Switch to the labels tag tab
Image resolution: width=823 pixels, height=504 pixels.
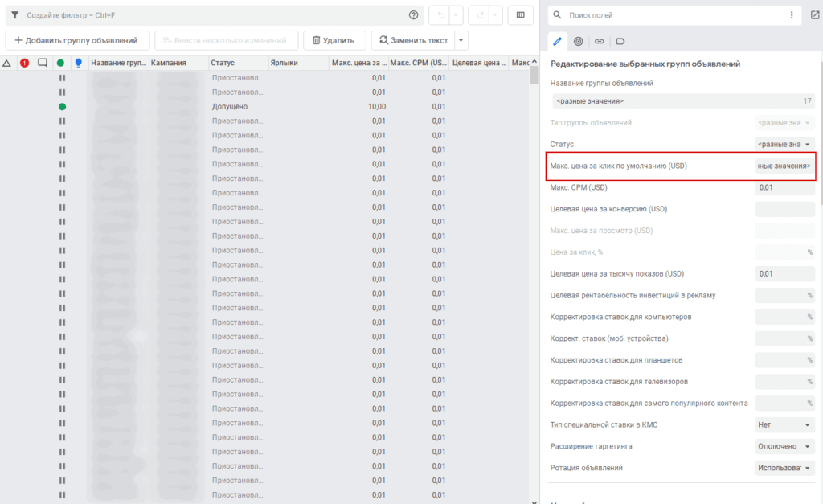620,41
